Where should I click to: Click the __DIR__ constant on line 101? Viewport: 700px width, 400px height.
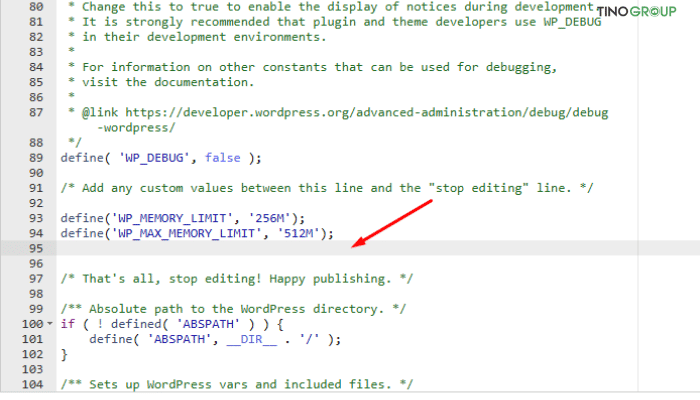(251, 339)
